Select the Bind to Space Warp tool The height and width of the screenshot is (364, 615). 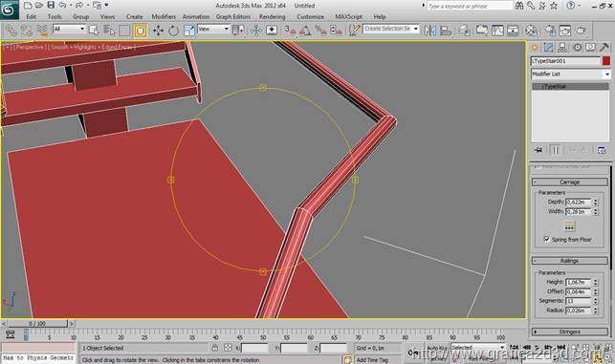coord(42,31)
